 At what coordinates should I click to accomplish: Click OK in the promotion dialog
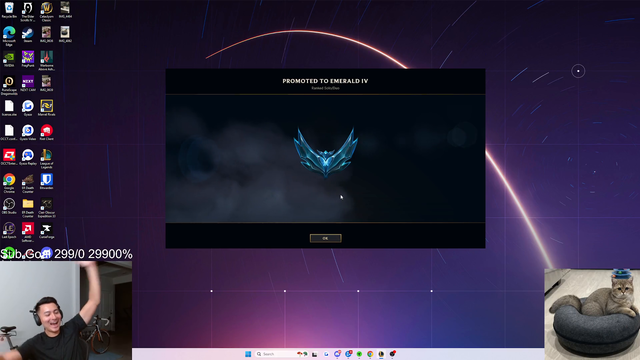pyautogui.click(x=325, y=238)
